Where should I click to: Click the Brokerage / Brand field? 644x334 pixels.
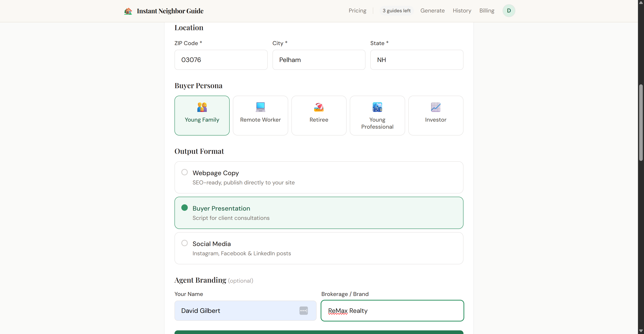[x=392, y=310]
